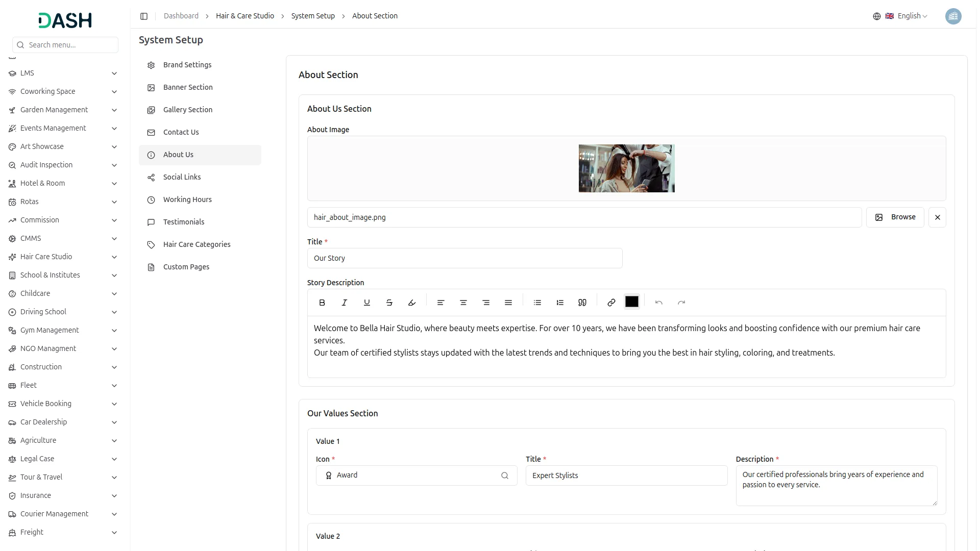Image resolution: width=980 pixels, height=551 pixels.
Task: Click the Hair Care Studio sparkle icon
Action: coord(12,257)
